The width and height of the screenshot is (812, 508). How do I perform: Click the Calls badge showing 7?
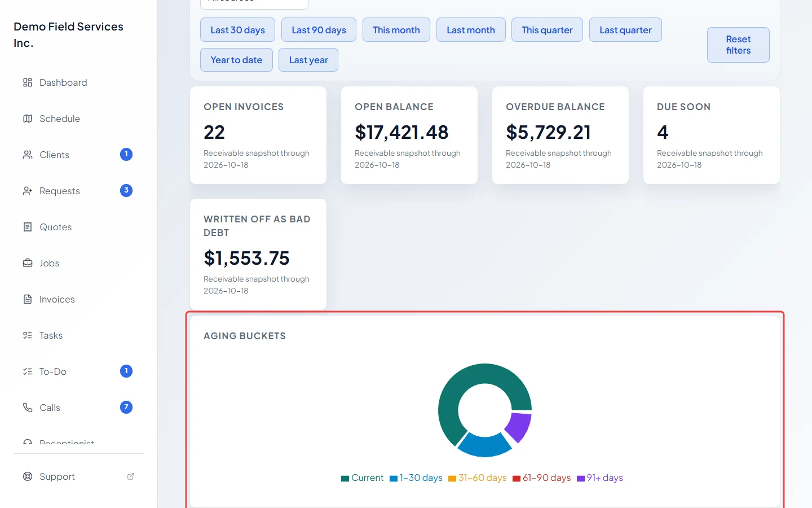(x=126, y=407)
